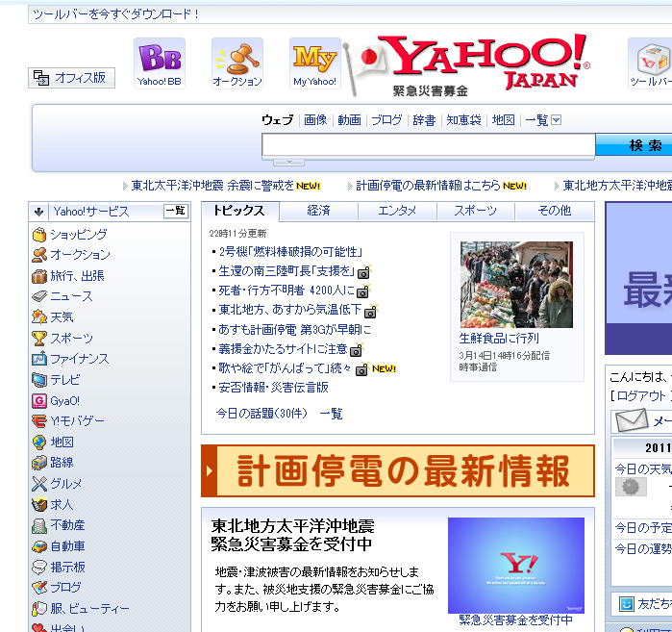Click the 路線 train icon
672x632 pixels.
(39, 463)
